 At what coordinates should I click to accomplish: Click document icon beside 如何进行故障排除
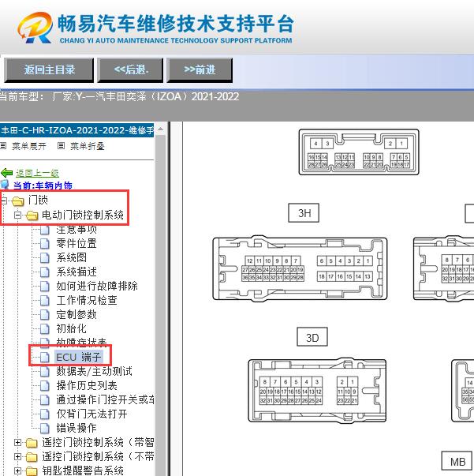[x=45, y=287]
